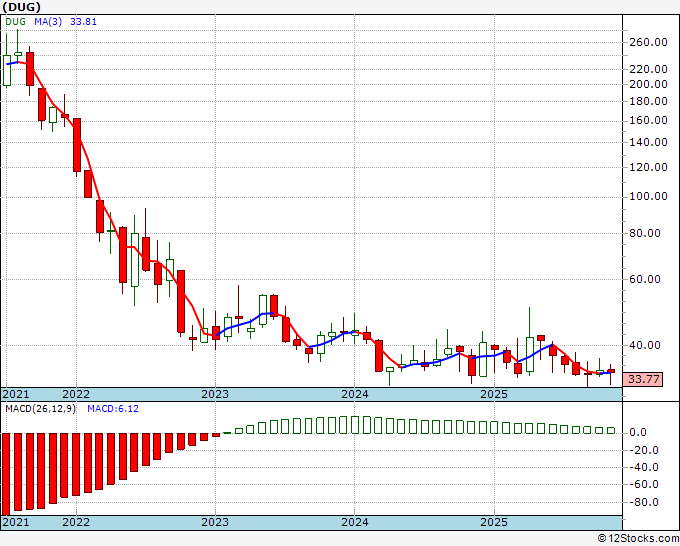Click 2025 on the price chart time axis
The image size is (680, 546).
click(x=494, y=394)
